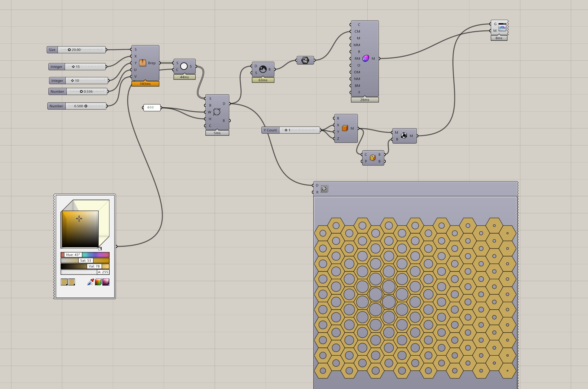Select the eyedropper in the colour picker

click(91, 282)
